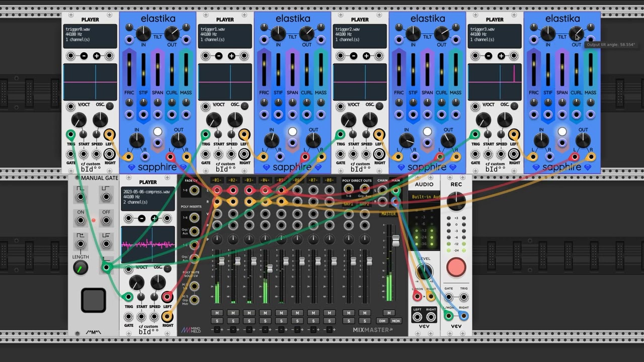Solo mixer channel 02

(233, 321)
